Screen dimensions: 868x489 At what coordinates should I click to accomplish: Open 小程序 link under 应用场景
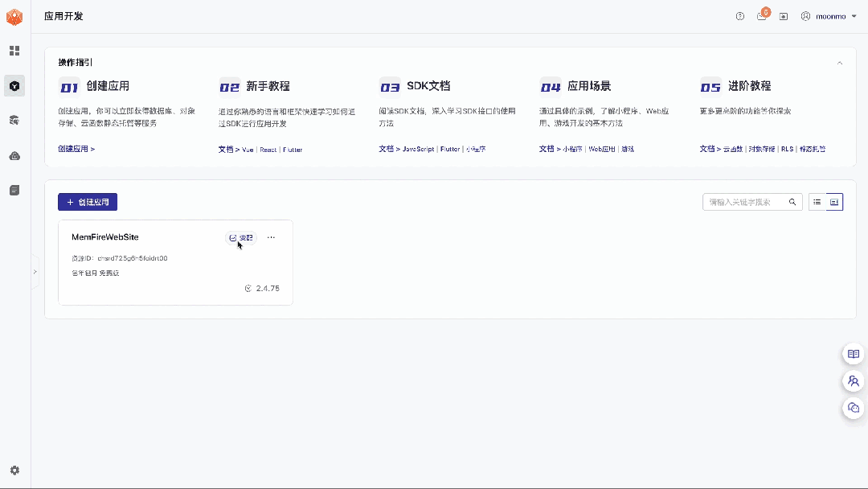click(572, 149)
